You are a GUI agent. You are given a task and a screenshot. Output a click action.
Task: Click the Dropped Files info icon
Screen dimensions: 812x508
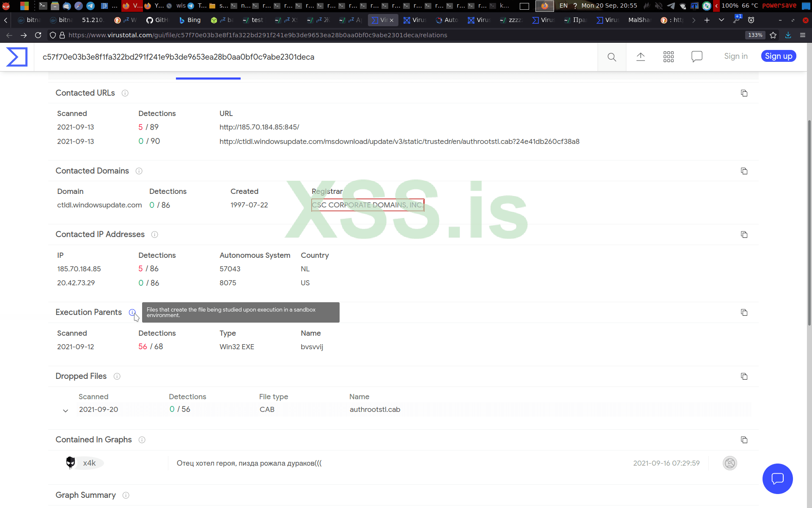click(117, 376)
